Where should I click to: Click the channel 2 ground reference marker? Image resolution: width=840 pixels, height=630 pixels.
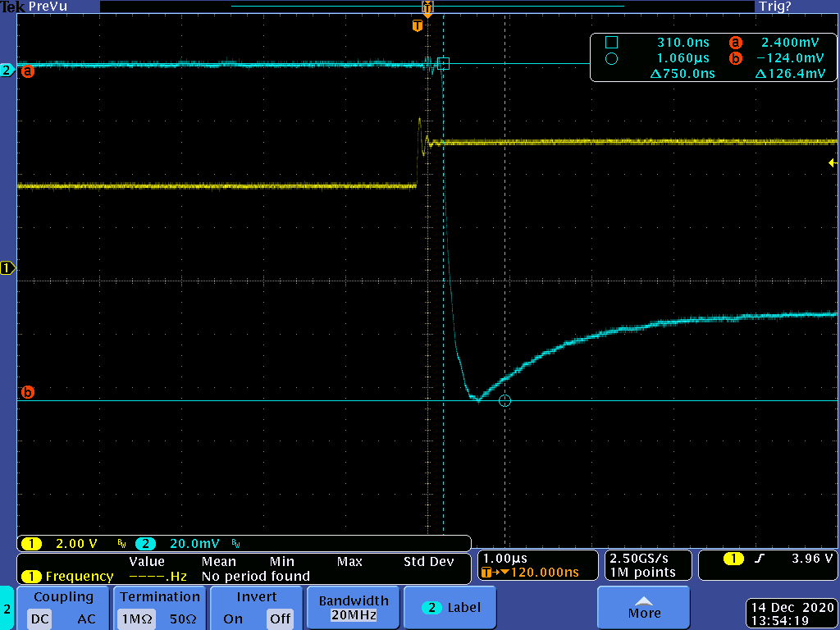7,71
